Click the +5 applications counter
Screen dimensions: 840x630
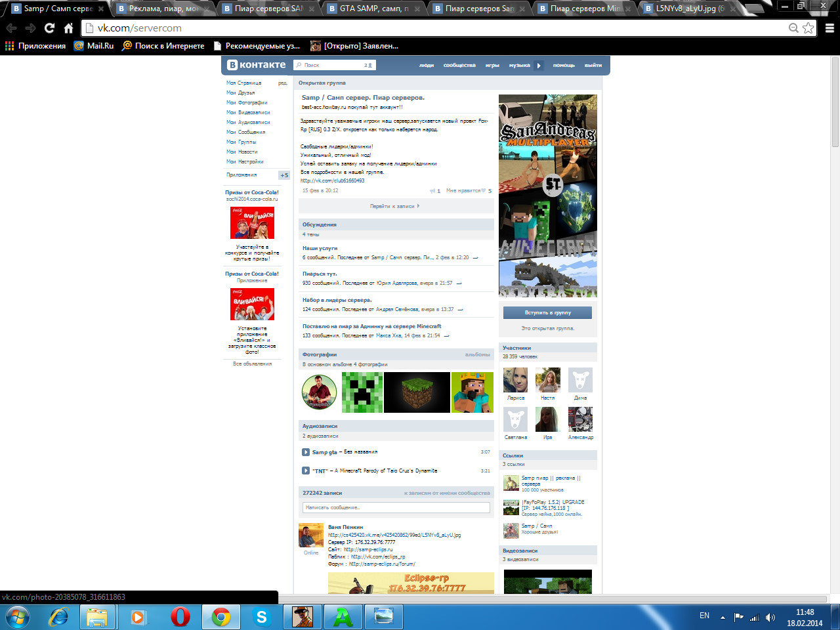283,175
